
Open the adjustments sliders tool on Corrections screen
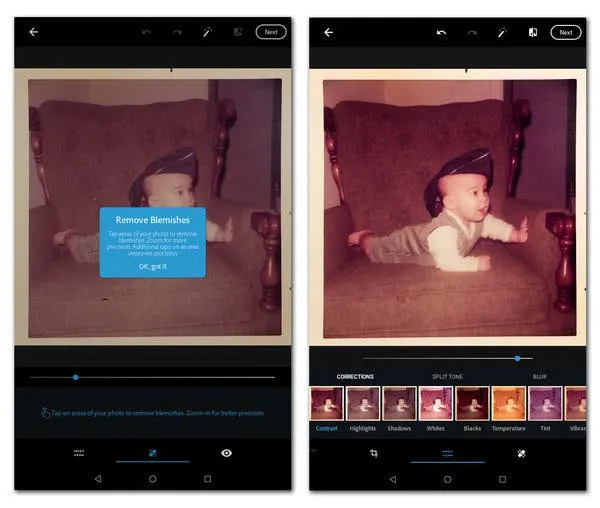tap(447, 453)
